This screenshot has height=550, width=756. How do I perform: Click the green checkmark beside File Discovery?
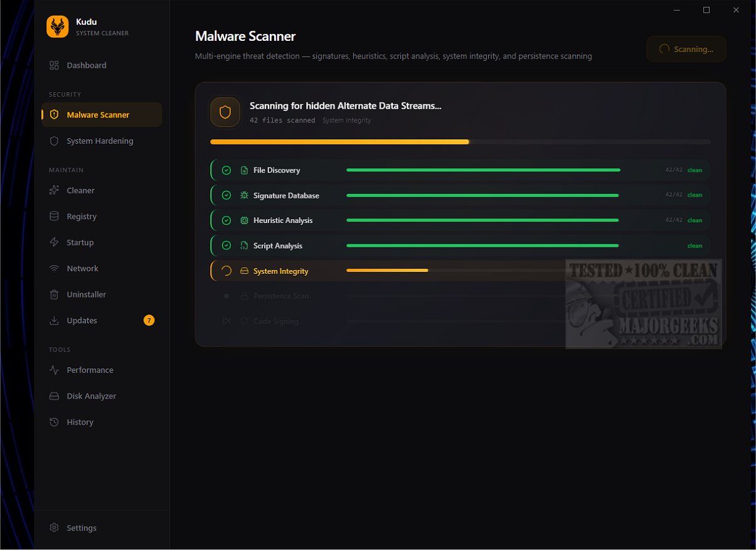(x=226, y=170)
